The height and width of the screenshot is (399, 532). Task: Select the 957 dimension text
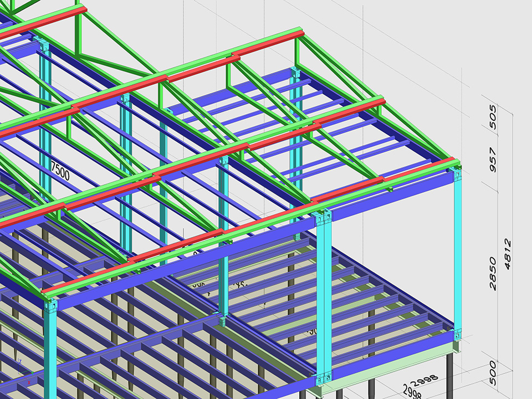point(493,160)
